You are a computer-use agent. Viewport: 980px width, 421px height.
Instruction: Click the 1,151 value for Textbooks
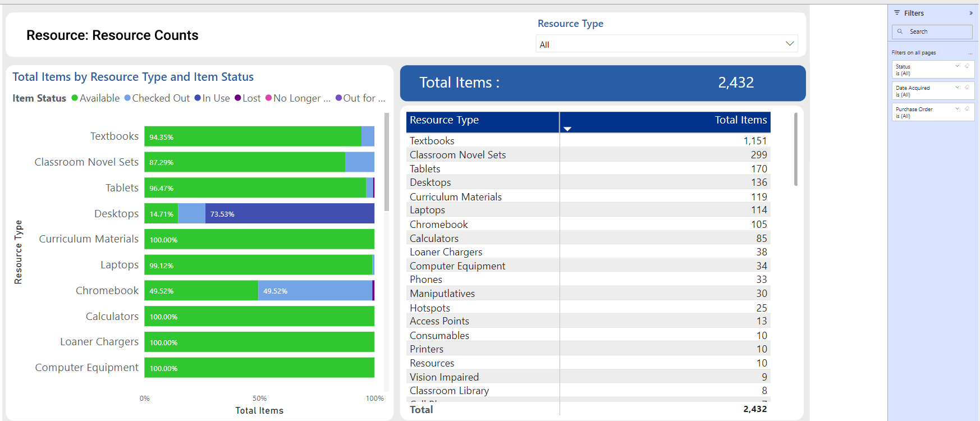pos(755,141)
